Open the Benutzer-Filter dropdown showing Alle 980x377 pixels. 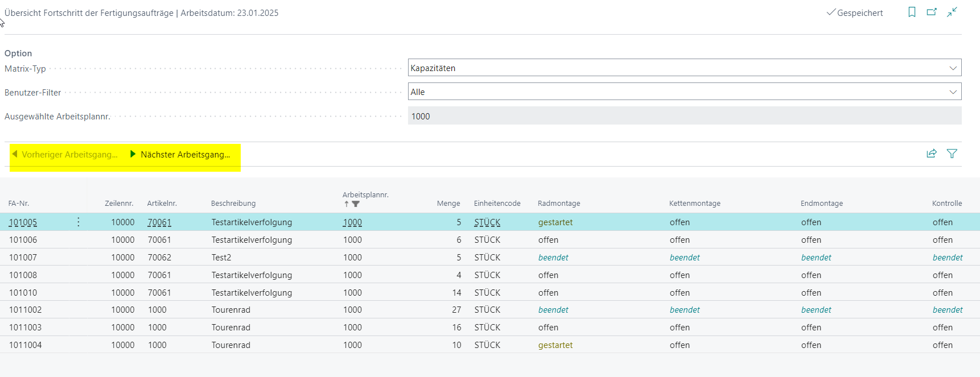pos(685,92)
